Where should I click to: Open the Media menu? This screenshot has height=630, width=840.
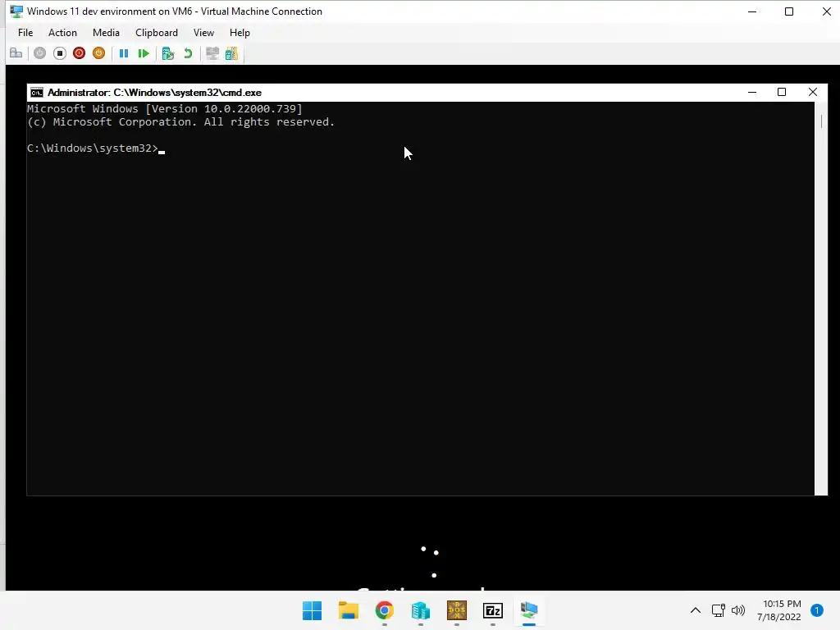[106, 33]
